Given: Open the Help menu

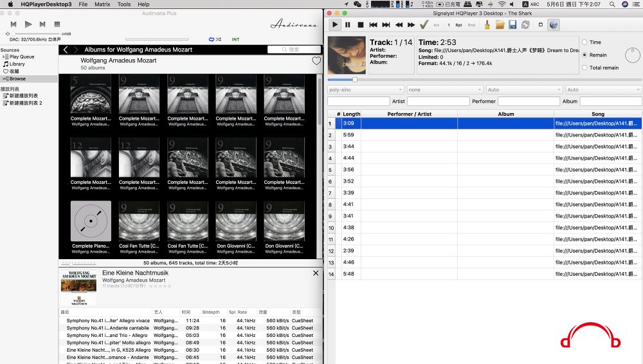Looking at the screenshot, I should [143, 4].
